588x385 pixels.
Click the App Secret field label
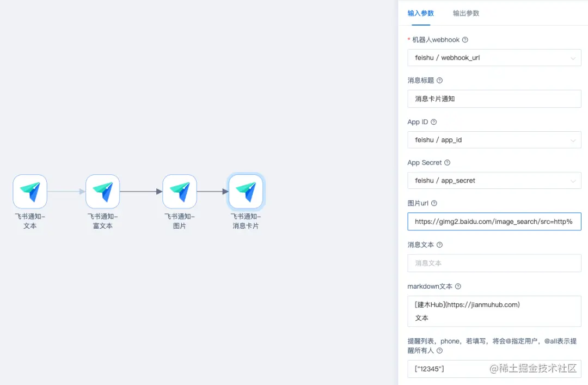point(425,162)
